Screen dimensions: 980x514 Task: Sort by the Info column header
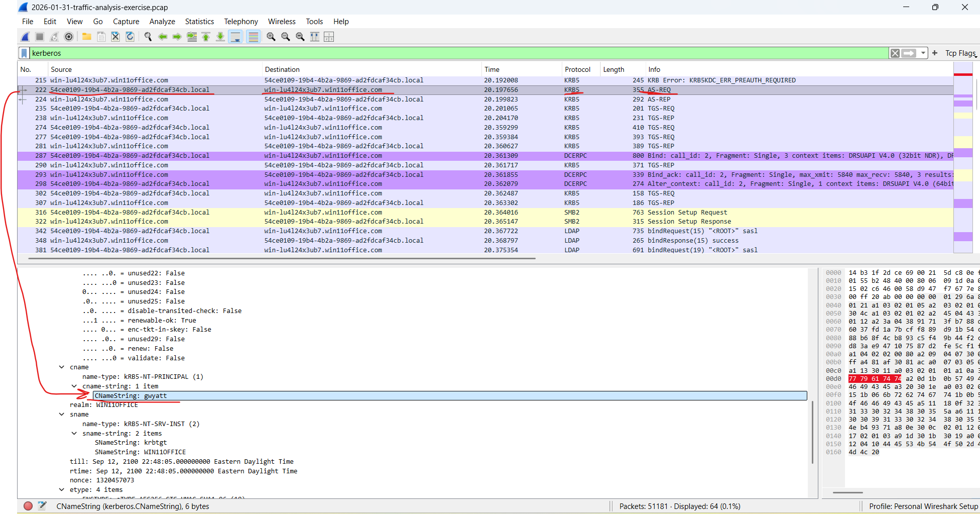click(x=799, y=69)
